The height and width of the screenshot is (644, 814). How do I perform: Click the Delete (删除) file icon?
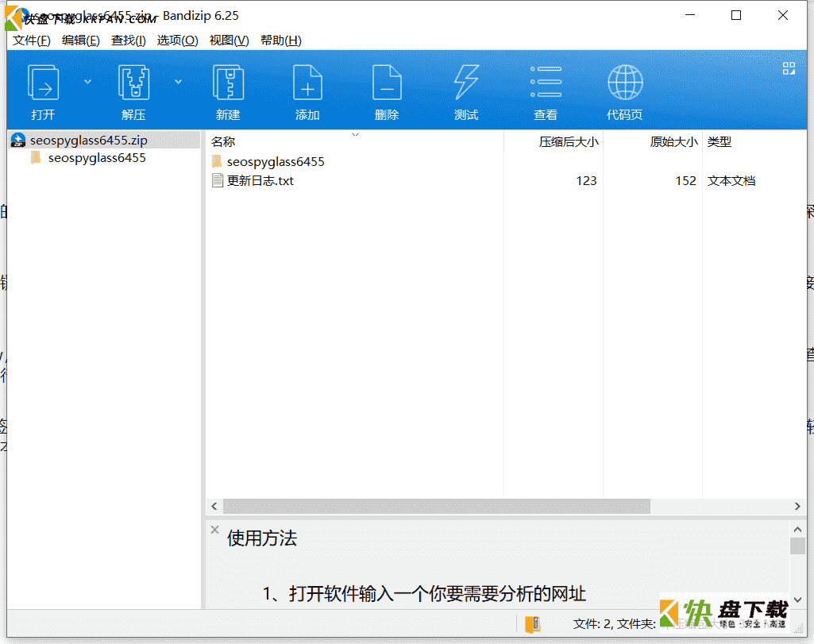pyautogui.click(x=387, y=83)
